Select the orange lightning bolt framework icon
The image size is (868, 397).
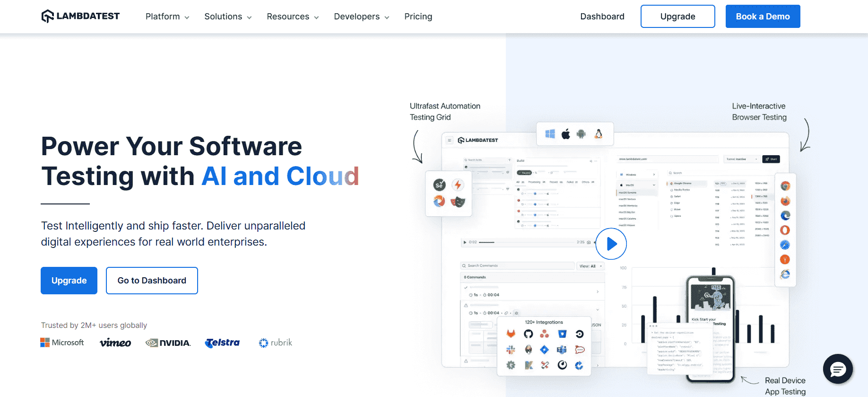[x=458, y=185]
